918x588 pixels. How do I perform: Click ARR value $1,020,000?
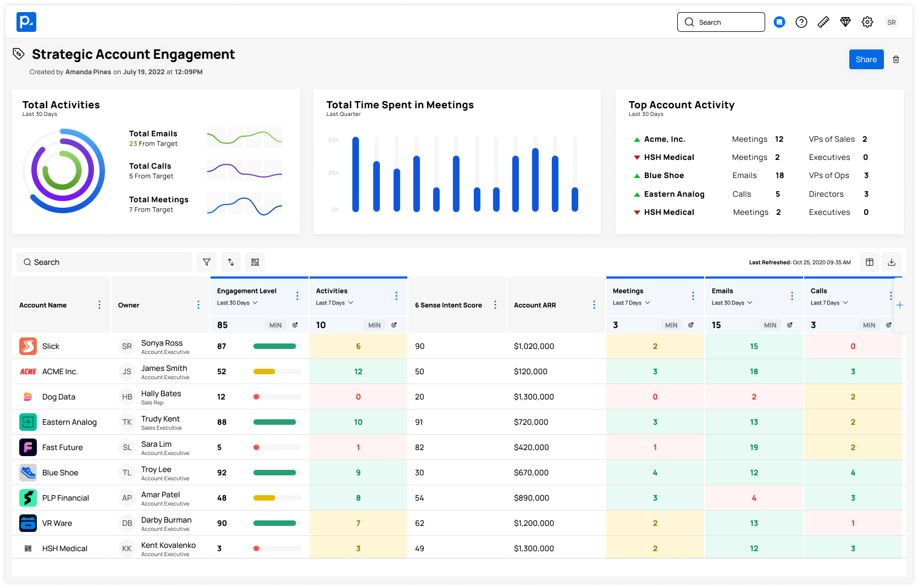pyautogui.click(x=534, y=346)
